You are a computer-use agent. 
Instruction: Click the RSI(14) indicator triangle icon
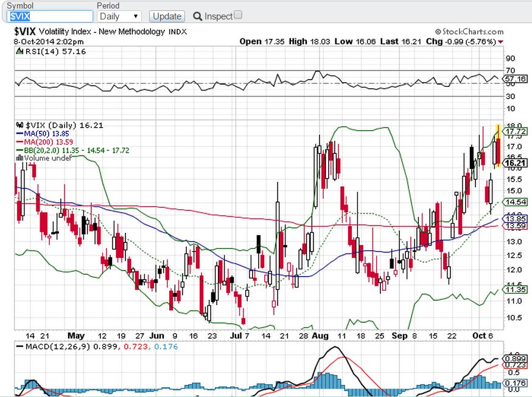(x=19, y=52)
